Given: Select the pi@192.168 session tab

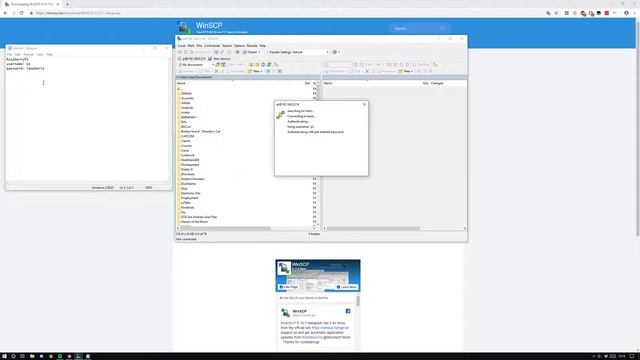Looking at the screenshot, I should tap(191, 59).
